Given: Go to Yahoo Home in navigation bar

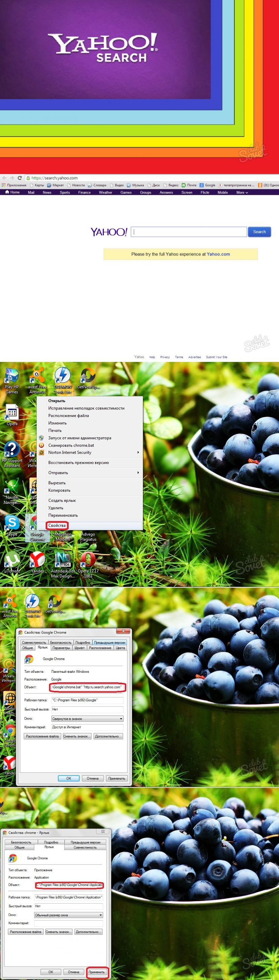Looking at the screenshot, I should 12,193.
